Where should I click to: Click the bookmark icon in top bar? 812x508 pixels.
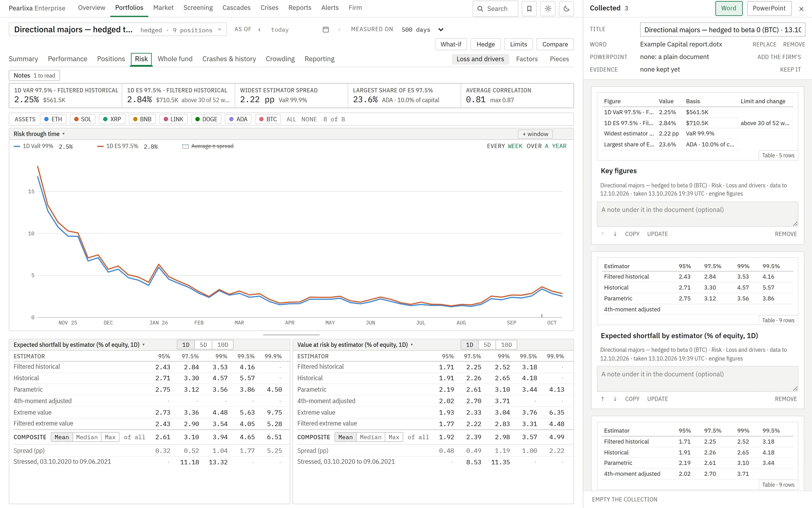click(529, 9)
